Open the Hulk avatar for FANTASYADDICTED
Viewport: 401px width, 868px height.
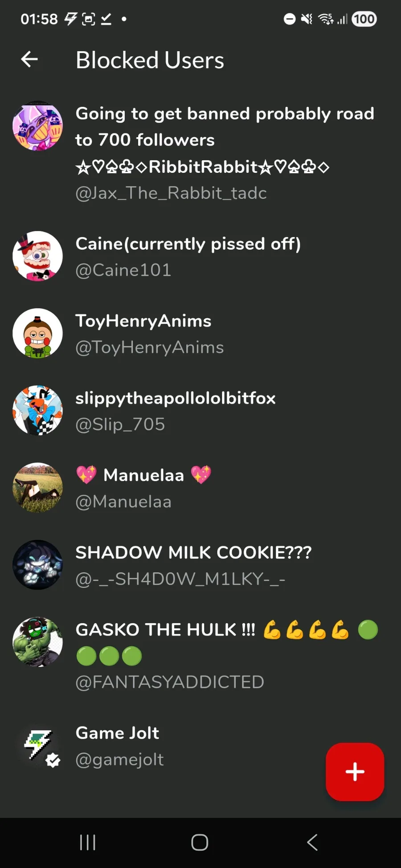click(x=37, y=642)
